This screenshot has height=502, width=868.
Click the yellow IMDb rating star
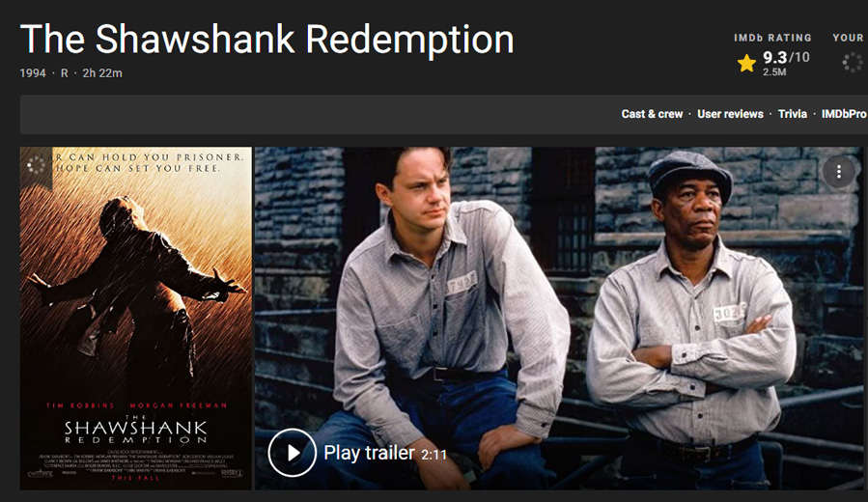[x=746, y=63]
